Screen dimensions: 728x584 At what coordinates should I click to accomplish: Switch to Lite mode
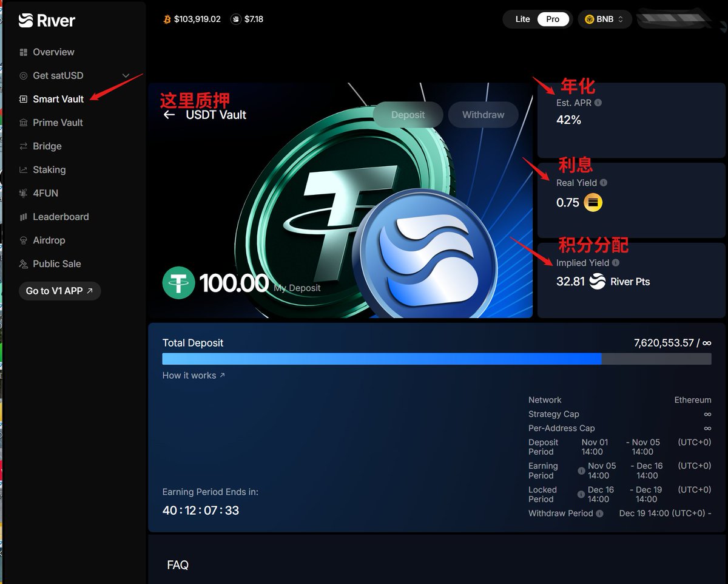point(522,19)
